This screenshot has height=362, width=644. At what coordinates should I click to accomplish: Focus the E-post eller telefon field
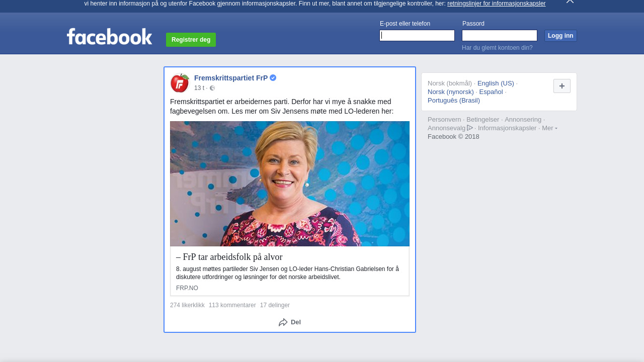[417, 35]
